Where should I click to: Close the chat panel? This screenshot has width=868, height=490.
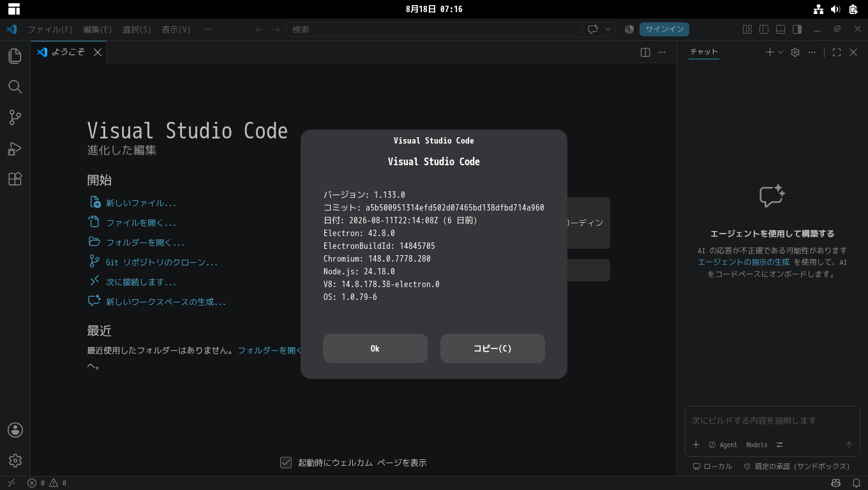853,52
